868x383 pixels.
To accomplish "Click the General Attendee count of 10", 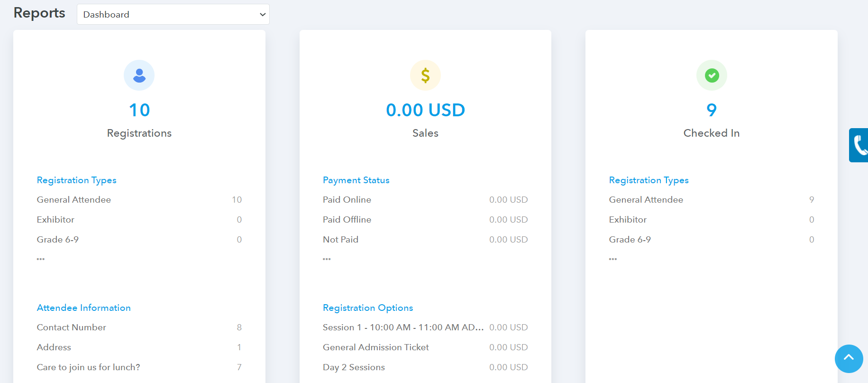I will pos(237,200).
